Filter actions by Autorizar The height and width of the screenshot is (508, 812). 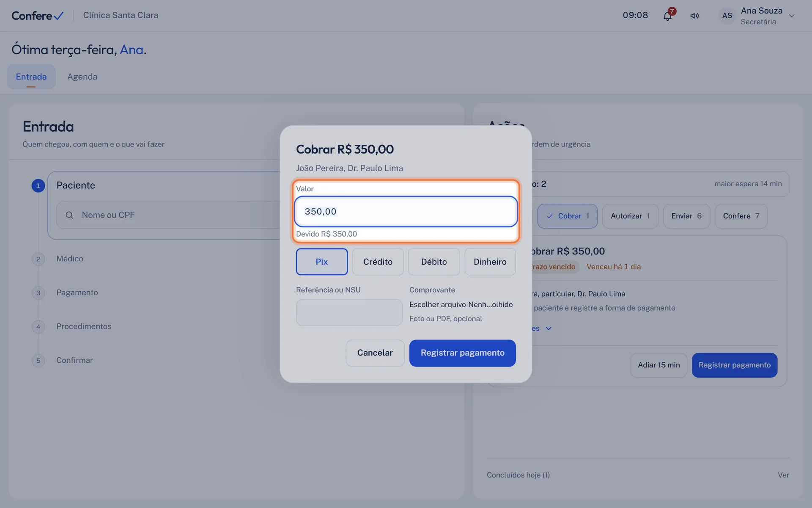pyautogui.click(x=630, y=216)
